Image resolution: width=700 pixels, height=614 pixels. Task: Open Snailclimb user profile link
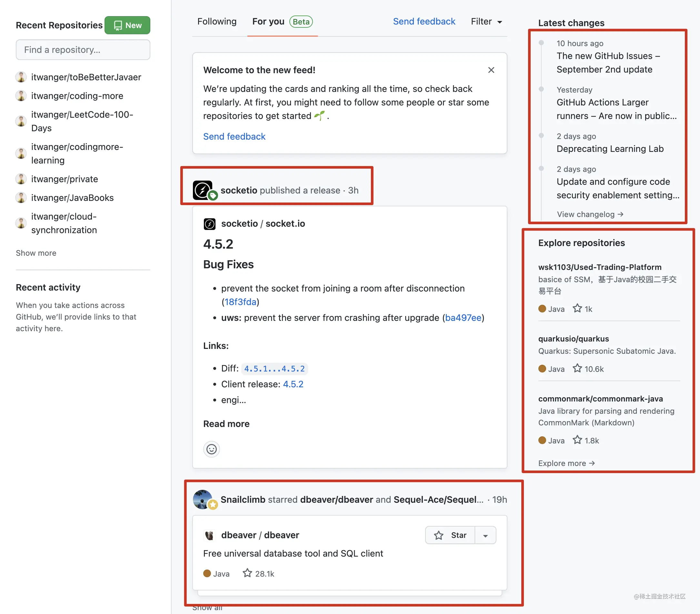tap(243, 500)
